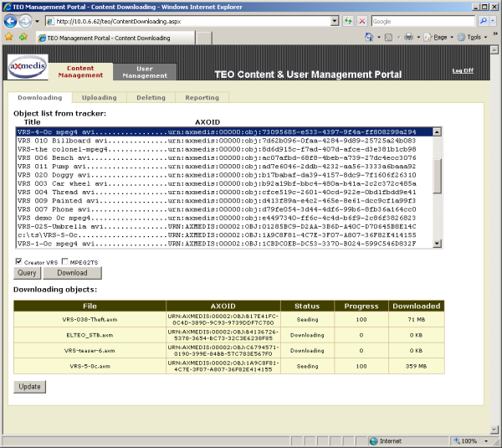Screen dimensions: 502x448
Task: Click the page scrollbar up arrow
Action: click(494, 49)
